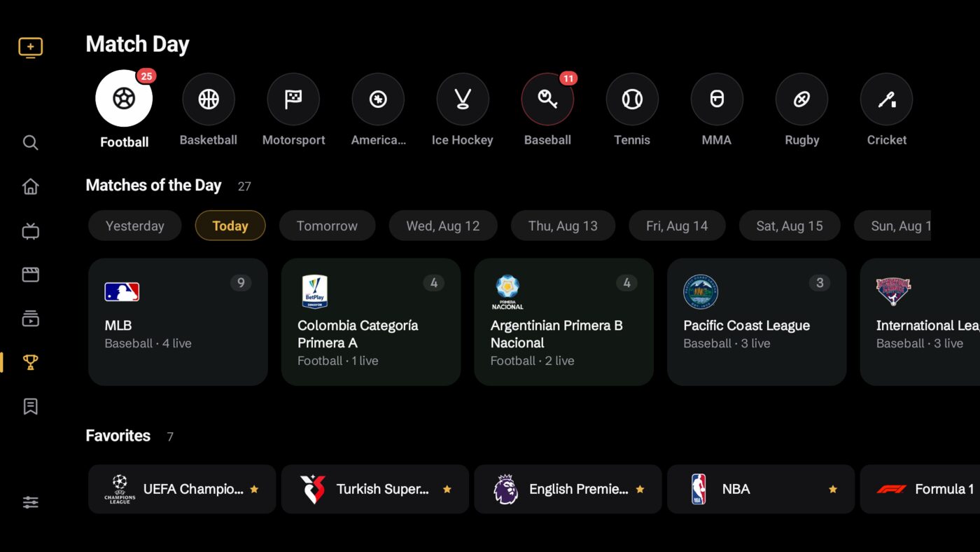Click the Favorites count 7
This screenshot has height=552, width=980.
tap(170, 436)
